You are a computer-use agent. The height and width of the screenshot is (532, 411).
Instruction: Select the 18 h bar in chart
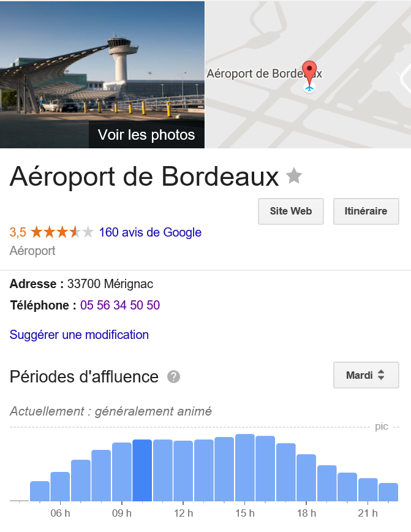coord(306,477)
